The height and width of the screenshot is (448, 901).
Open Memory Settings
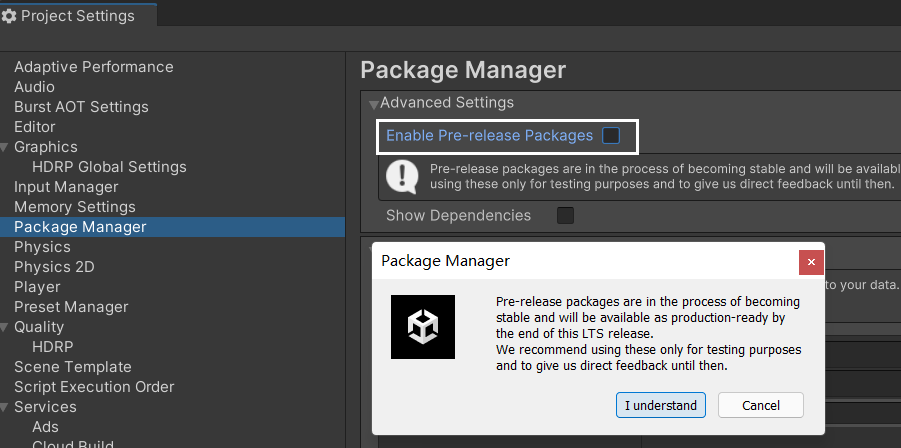[75, 207]
